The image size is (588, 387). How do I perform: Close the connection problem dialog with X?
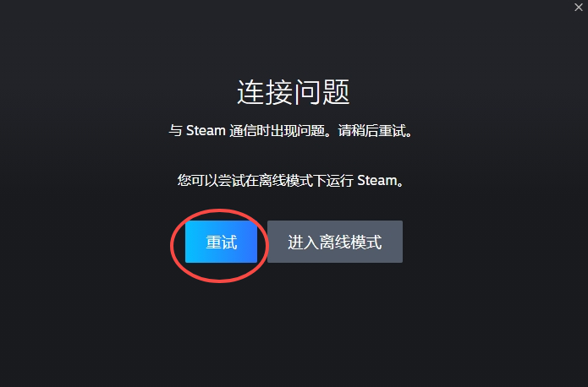[578, 7]
